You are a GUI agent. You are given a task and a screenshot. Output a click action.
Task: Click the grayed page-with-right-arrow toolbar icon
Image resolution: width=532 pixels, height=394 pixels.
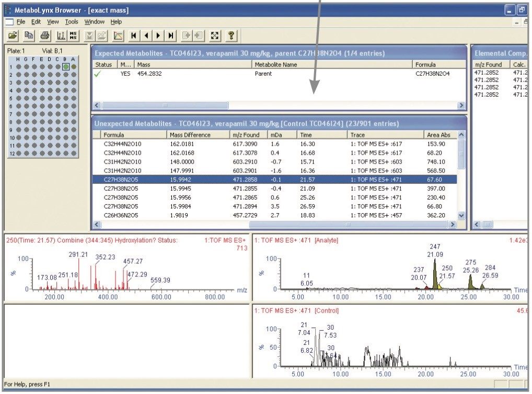click(186, 36)
